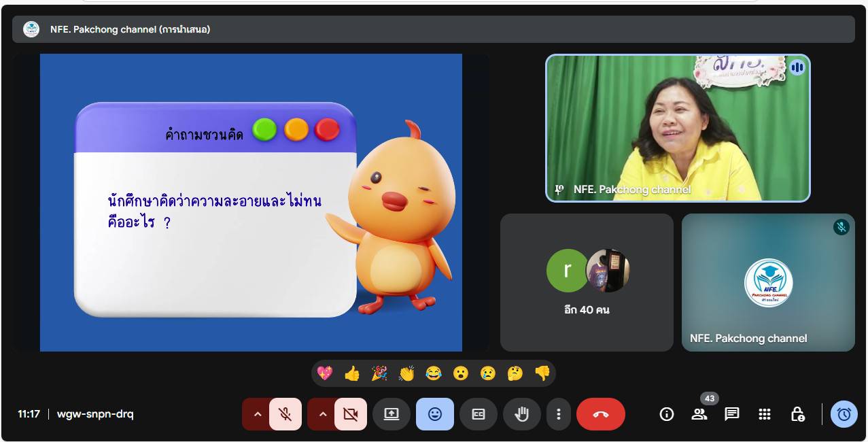Click the participant count badge 43
Viewport: 868px width, 442px height.
pyautogui.click(x=710, y=398)
